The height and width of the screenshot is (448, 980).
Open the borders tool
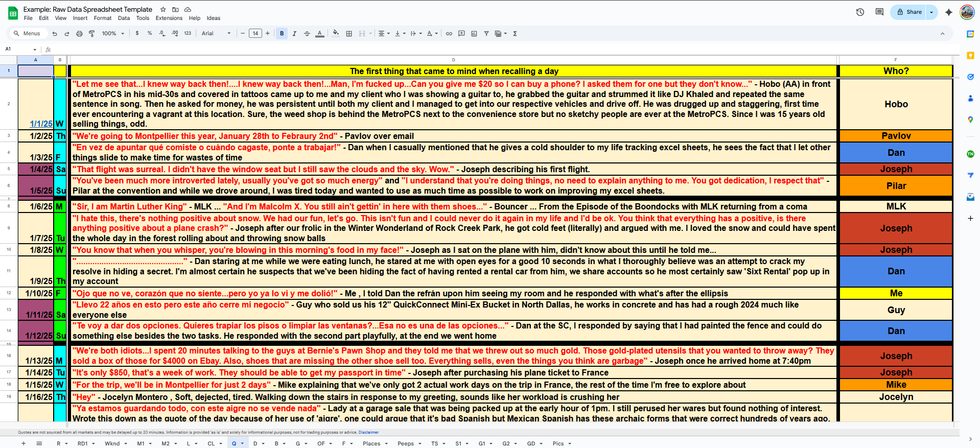pos(349,34)
